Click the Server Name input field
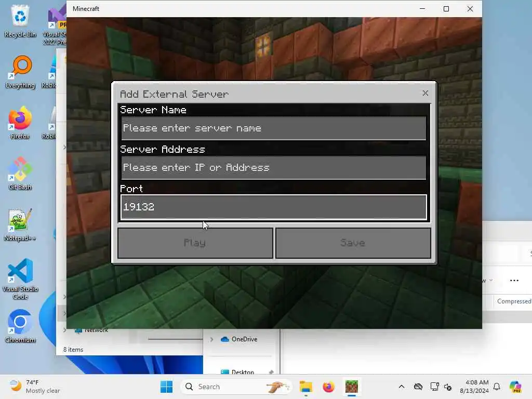This screenshot has width=532, height=399. 273,128
